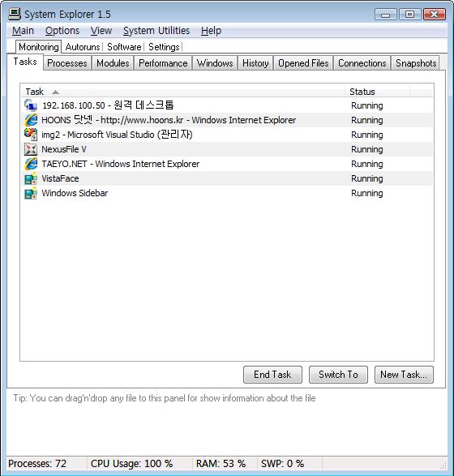454x476 pixels.
Task: Switch to the Autoruns section
Action: tap(83, 47)
